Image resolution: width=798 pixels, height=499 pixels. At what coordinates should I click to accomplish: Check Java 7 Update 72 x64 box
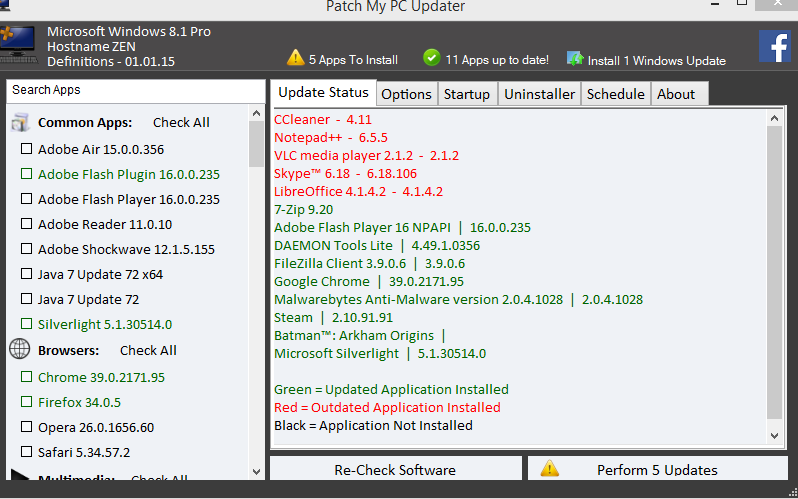point(26,273)
